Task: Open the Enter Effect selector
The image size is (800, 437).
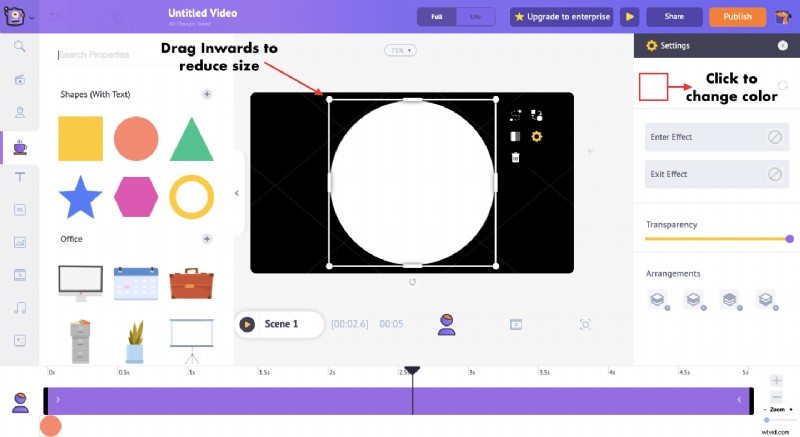Action: (717, 137)
